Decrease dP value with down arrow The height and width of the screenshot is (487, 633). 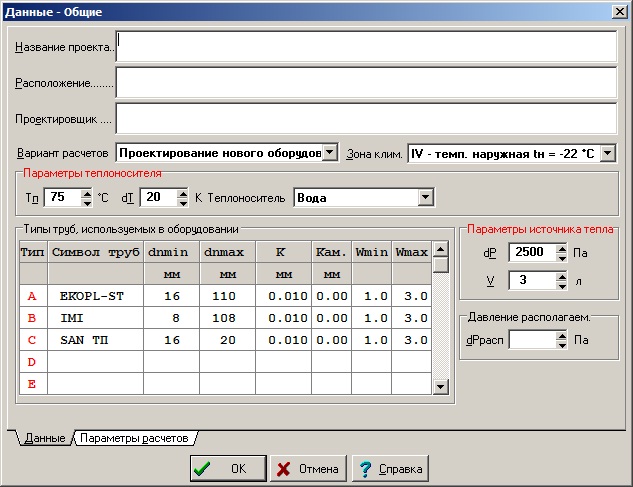[562, 257]
